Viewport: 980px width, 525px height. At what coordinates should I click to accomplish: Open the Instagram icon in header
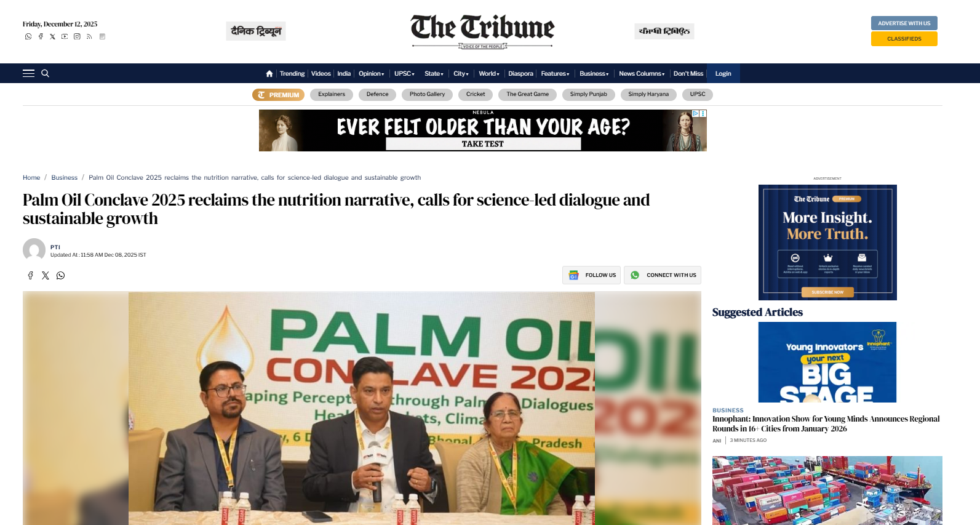(x=77, y=36)
